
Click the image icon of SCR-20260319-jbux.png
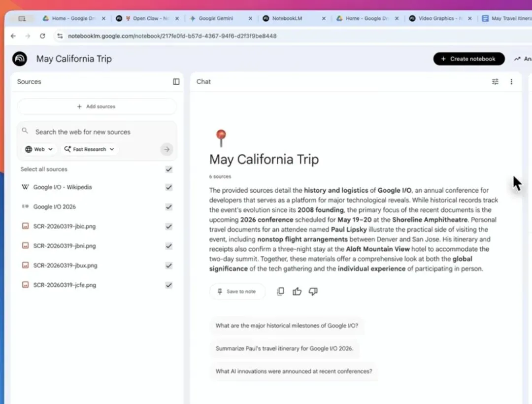tap(25, 265)
